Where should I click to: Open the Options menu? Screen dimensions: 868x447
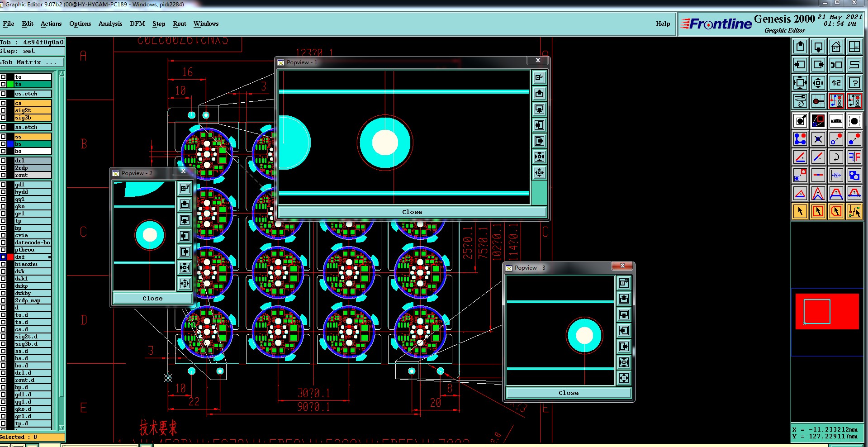[80, 24]
